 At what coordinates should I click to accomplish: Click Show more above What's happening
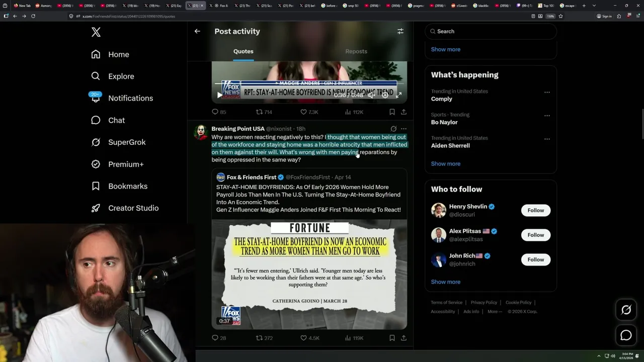[446, 49]
